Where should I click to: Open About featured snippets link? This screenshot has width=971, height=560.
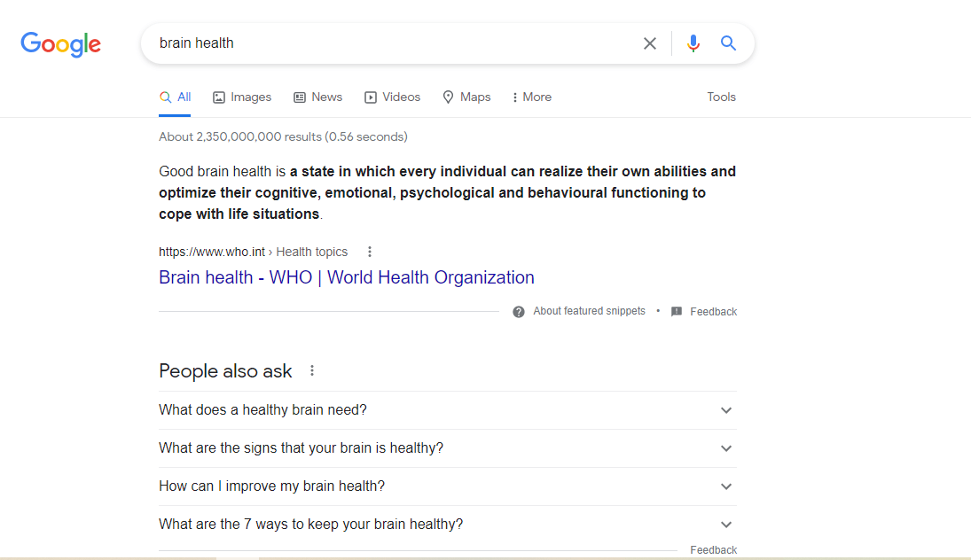pos(589,311)
